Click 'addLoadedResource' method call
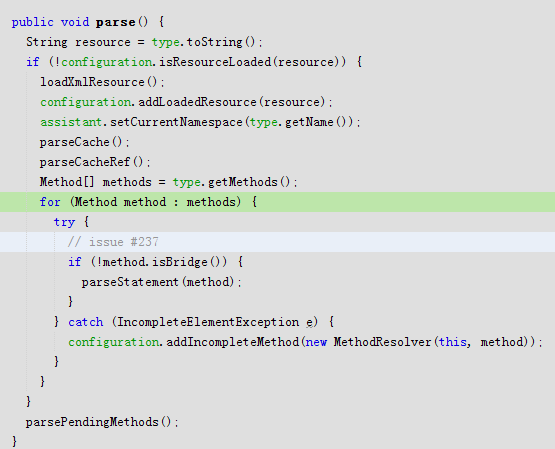Viewport: 555px width, 449px height. click(x=198, y=102)
